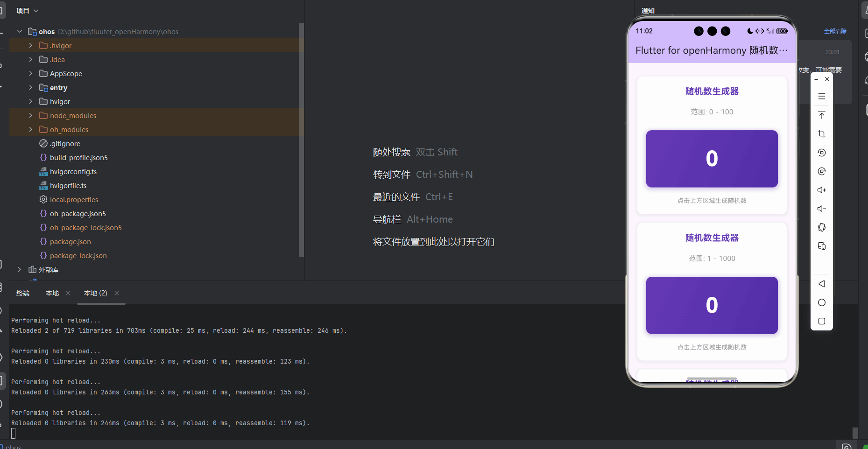Increase emulator volume

coord(822,190)
